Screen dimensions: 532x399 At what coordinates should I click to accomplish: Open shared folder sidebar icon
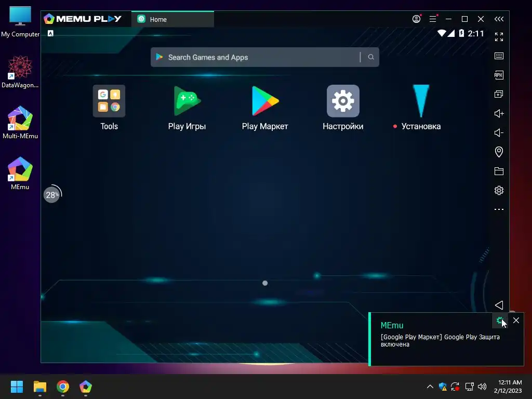pyautogui.click(x=499, y=171)
